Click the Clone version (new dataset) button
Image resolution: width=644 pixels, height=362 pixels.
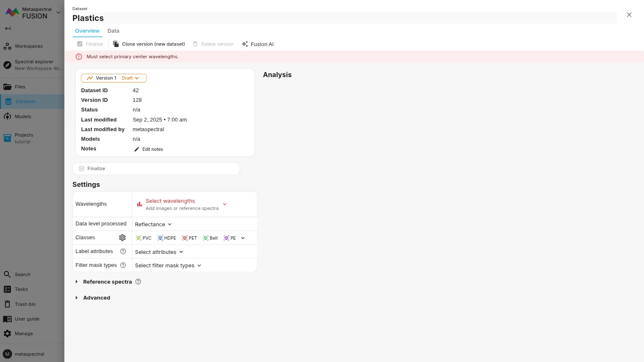pyautogui.click(x=149, y=44)
